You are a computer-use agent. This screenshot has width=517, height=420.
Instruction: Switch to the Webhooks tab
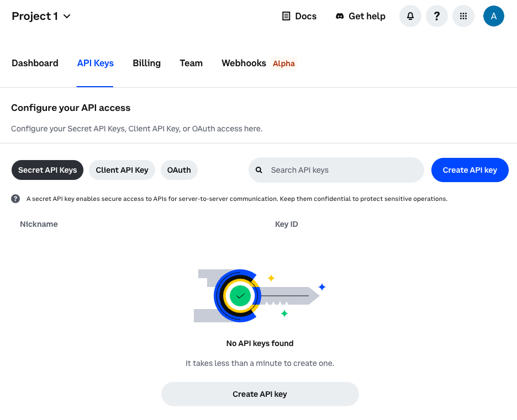pos(244,63)
